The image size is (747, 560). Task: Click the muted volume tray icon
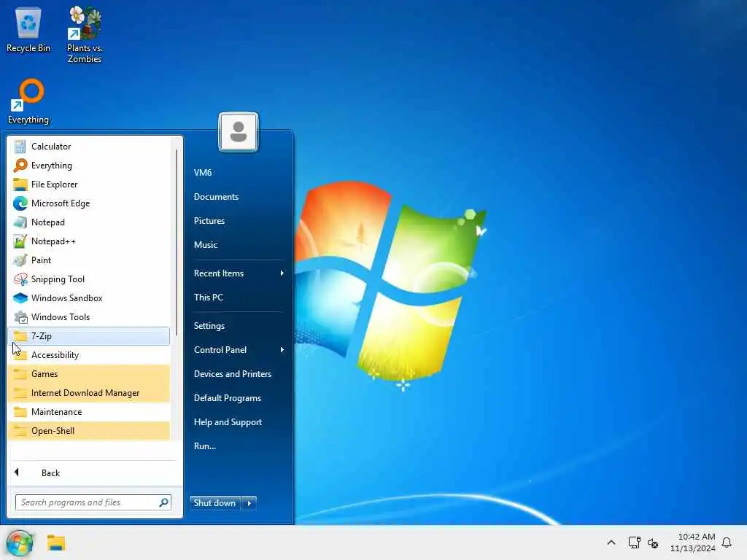point(653,542)
